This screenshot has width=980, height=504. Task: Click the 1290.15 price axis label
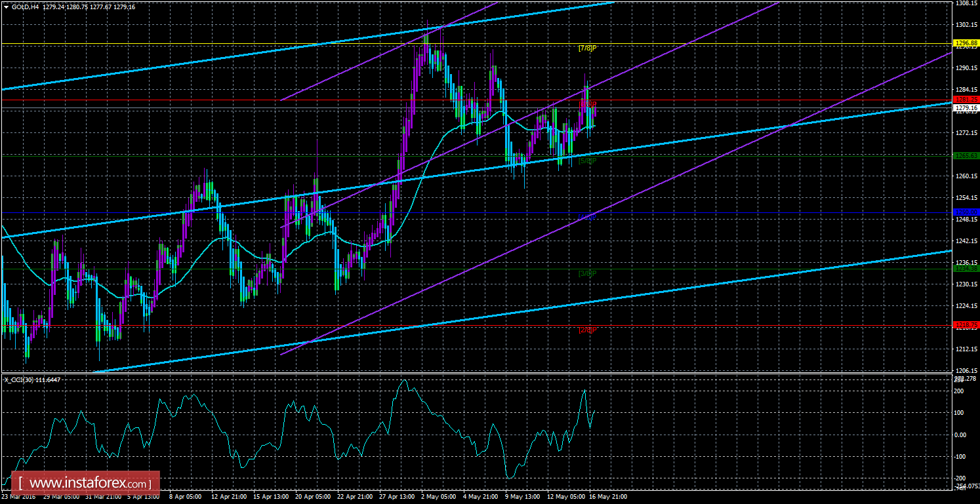point(968,68)
